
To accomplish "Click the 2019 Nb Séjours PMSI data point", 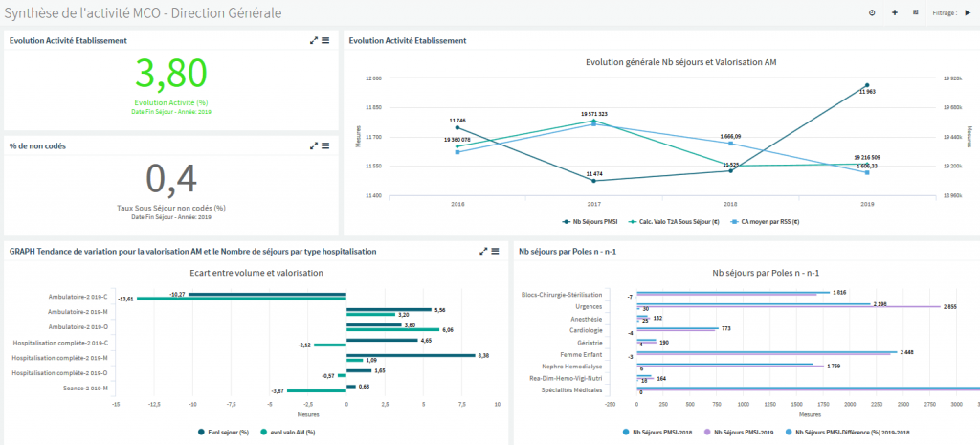I will click(867, 85).
